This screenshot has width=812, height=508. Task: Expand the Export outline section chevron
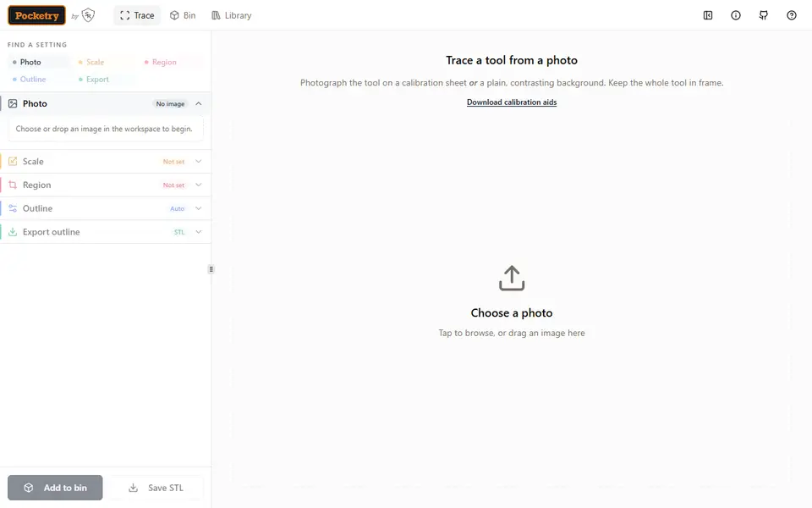coord(198,232)
